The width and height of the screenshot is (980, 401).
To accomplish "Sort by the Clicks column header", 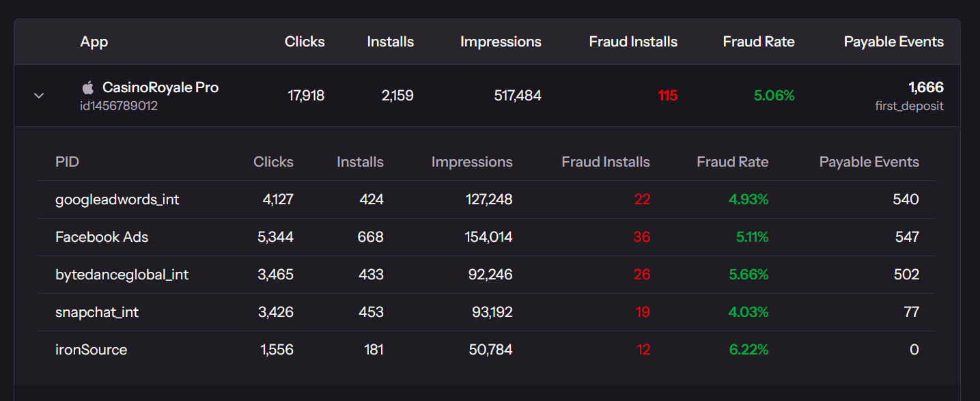I will coord(305,42).
